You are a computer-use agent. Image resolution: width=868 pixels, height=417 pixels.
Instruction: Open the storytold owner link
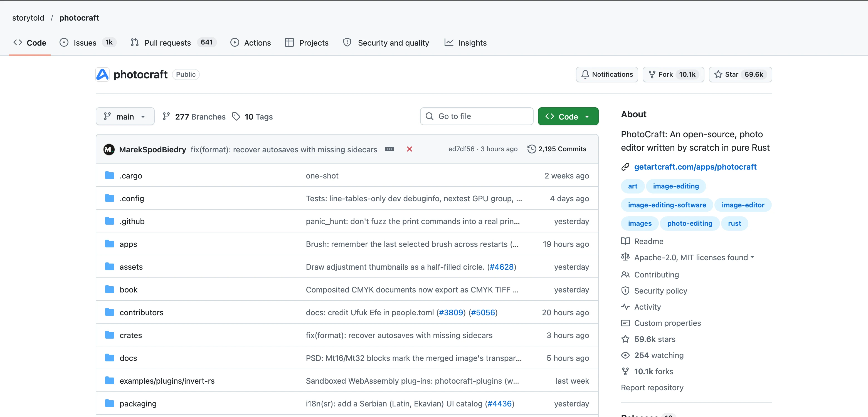click(28, 18)
